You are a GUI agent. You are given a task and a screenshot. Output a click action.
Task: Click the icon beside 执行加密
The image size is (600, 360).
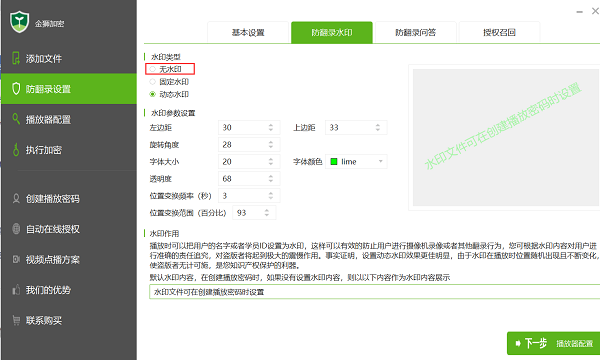coord(16,150)
